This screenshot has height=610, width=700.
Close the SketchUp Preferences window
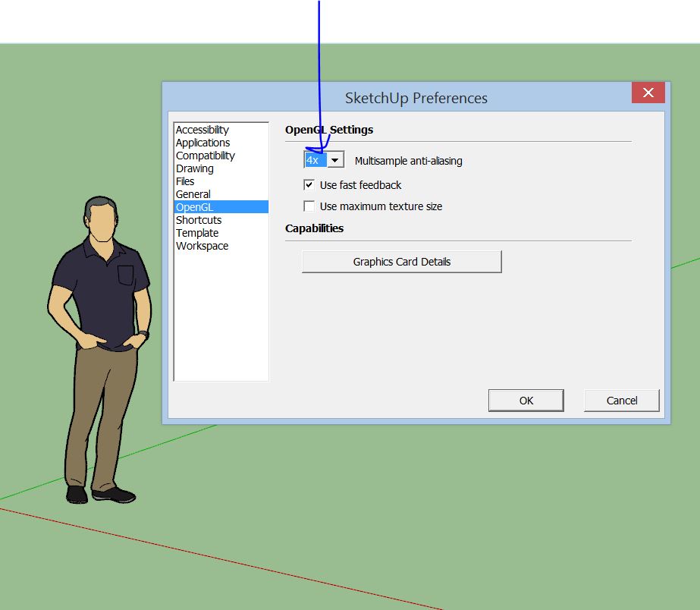[x=648, y=93]
